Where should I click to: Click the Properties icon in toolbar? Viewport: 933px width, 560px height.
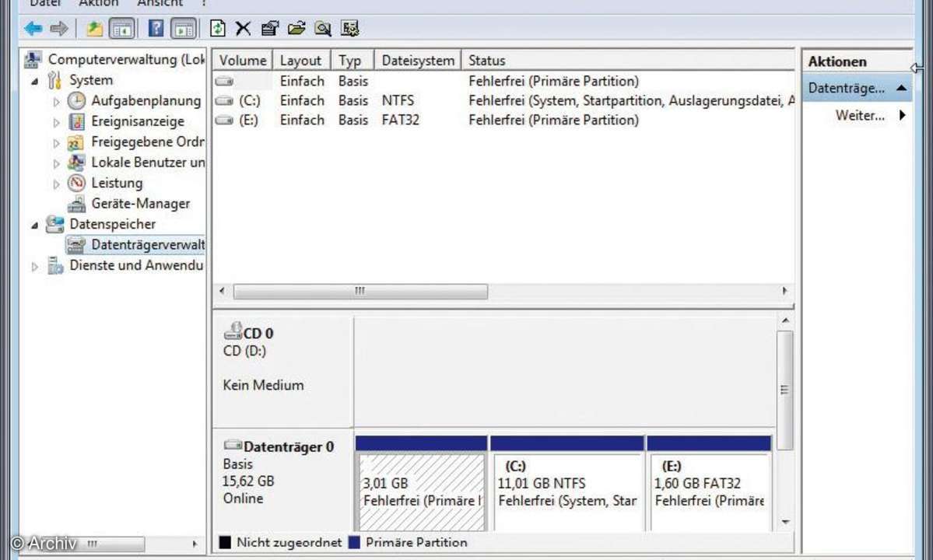[269, 28]
